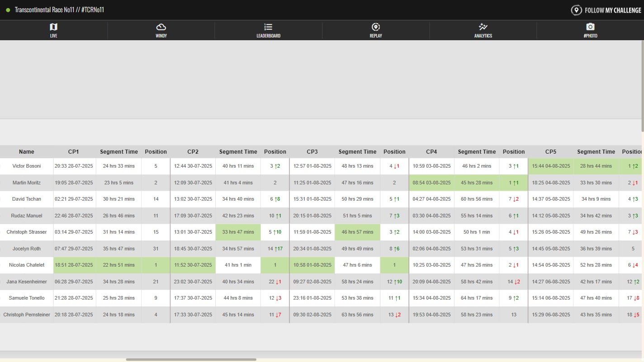Viewport: 644px width, 362px height.
Task: Open the Leaderboard list icon
Action: tap(268, 27)
